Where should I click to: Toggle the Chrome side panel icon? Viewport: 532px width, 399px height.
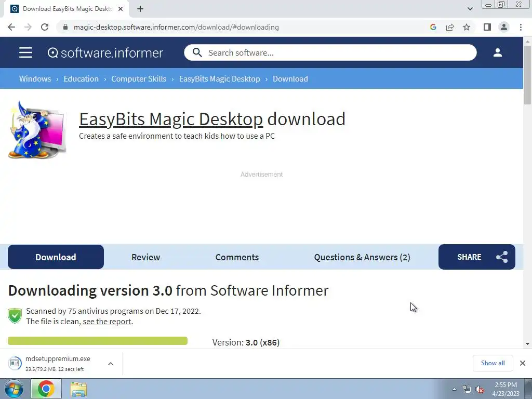pyautogui.click(x=487, y=27)
